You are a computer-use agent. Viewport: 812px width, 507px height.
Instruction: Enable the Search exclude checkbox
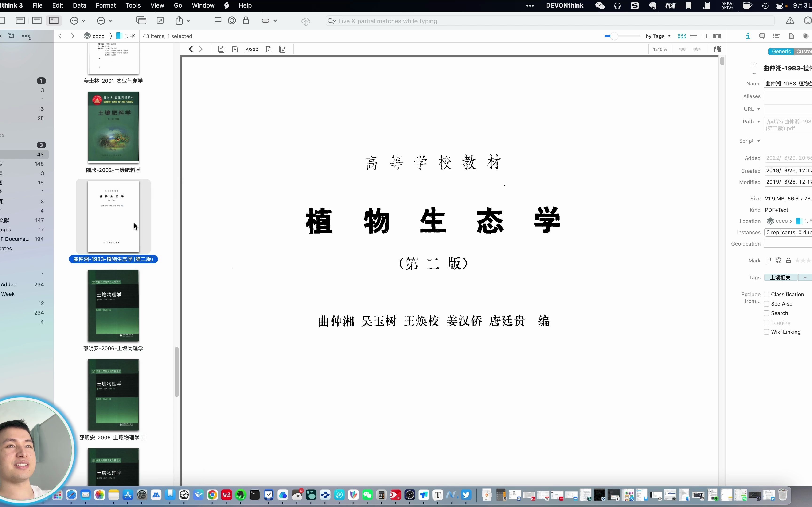766,313
